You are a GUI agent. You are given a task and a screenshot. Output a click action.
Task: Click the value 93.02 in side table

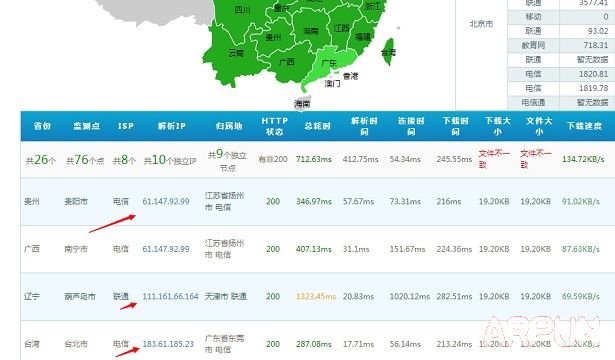coord(598,31)
